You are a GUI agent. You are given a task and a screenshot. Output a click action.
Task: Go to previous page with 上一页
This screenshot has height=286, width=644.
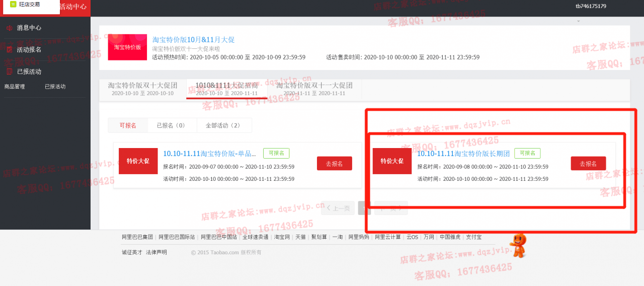[x=338, y=208]
